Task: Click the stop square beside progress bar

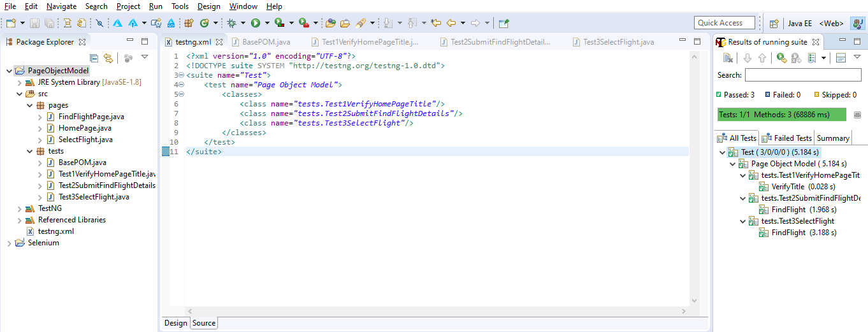Action: 857,115
